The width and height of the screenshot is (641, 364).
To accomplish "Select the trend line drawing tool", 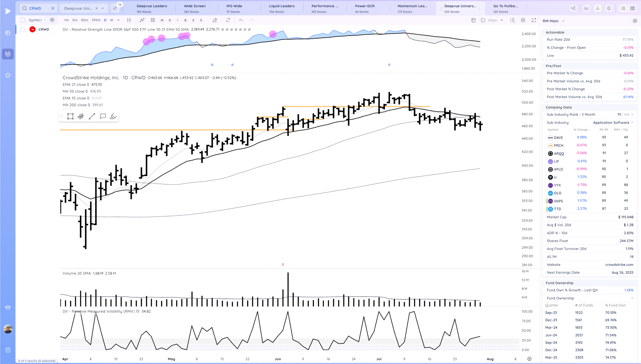I will 92,116.
